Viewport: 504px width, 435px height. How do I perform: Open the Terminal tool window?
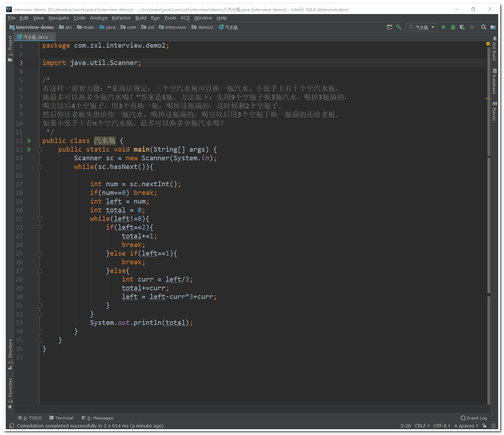61,418
